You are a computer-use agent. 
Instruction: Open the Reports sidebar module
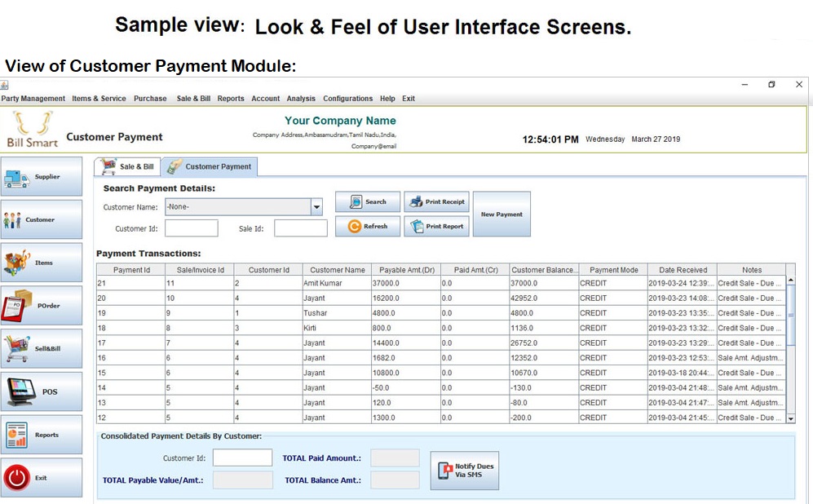pos(42,435)
